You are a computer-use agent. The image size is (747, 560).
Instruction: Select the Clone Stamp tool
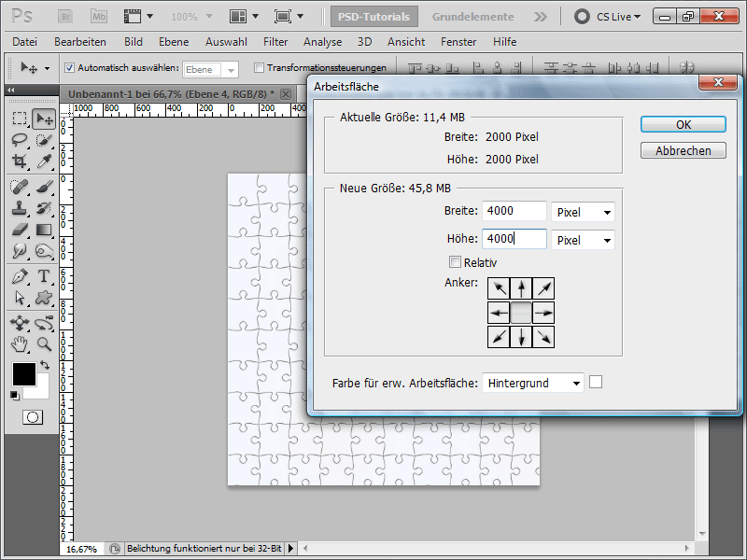[x=19, y=208]
